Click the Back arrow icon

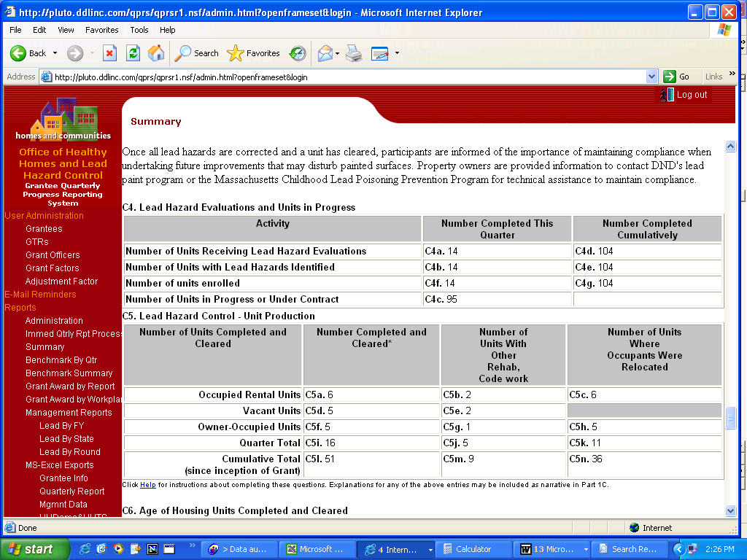(18, 53)
